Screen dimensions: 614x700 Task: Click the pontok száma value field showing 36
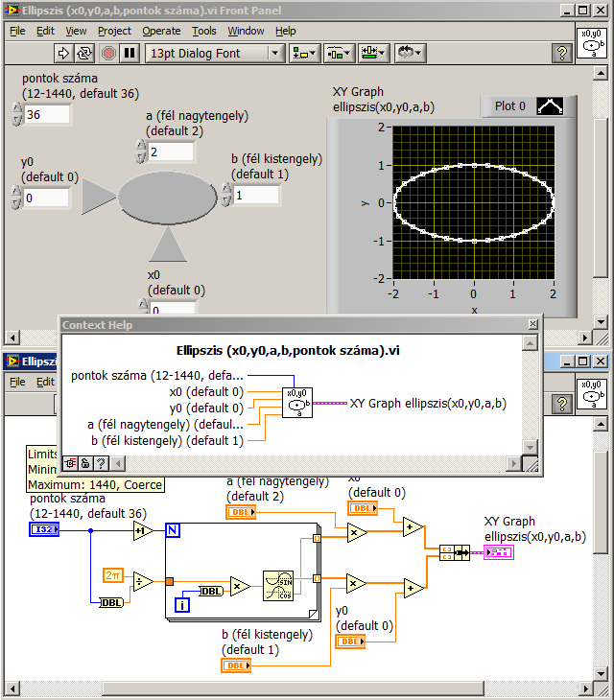pos(46,115)
